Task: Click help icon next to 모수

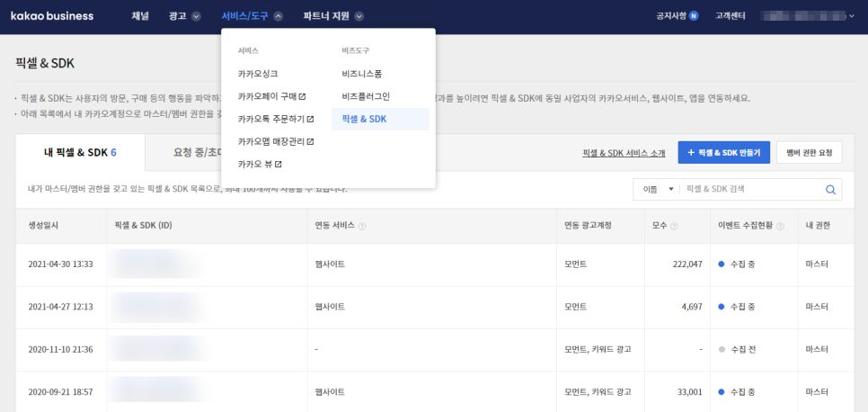Action: tap(674, 226)
